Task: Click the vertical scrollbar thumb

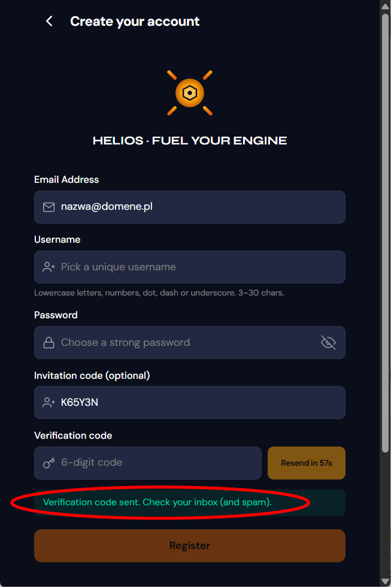Action: [385, 233]
